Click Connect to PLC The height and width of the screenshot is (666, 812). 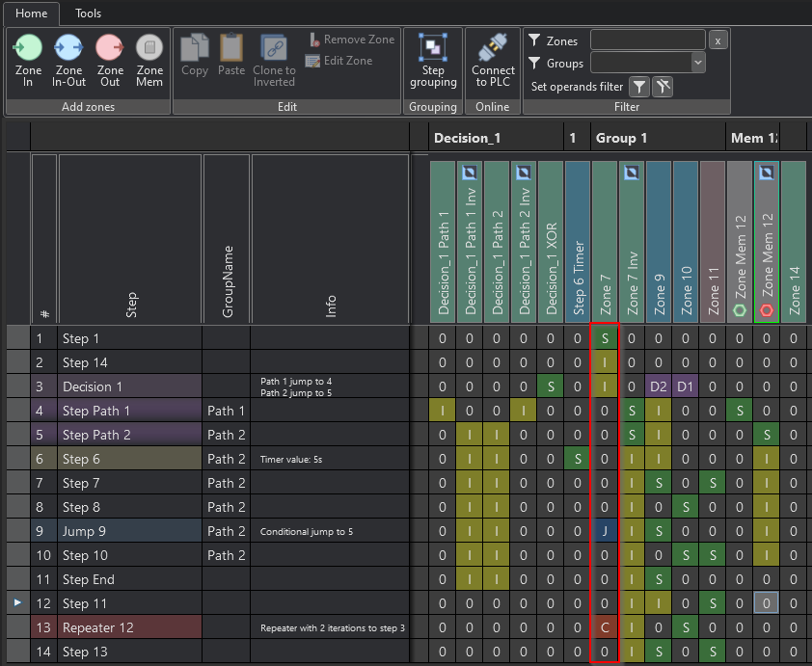tap(493, 61)
